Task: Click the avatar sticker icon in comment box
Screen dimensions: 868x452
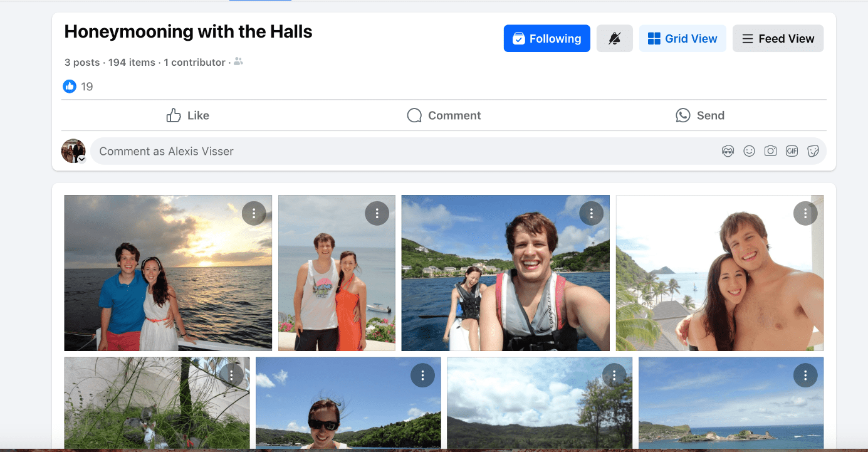Action: click(728, 151)
